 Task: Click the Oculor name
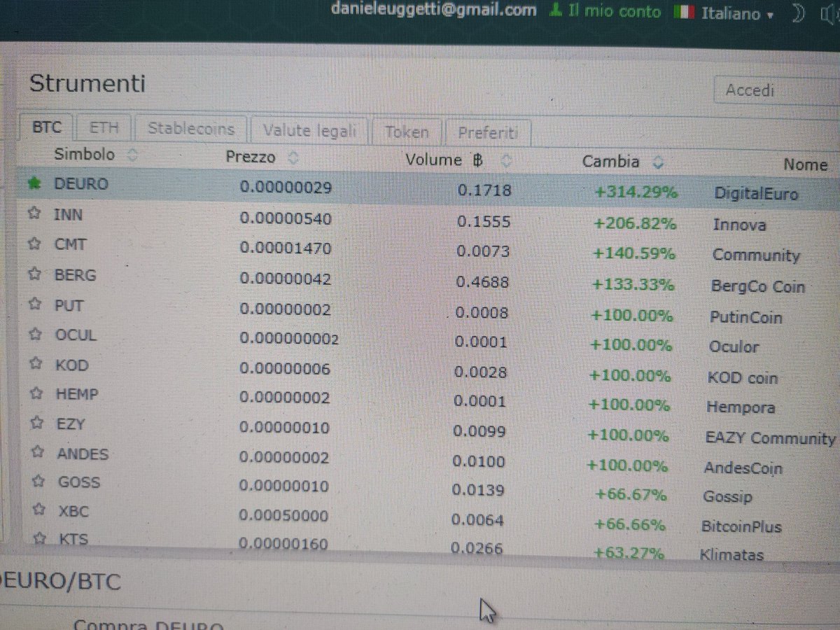pos(734,347)
